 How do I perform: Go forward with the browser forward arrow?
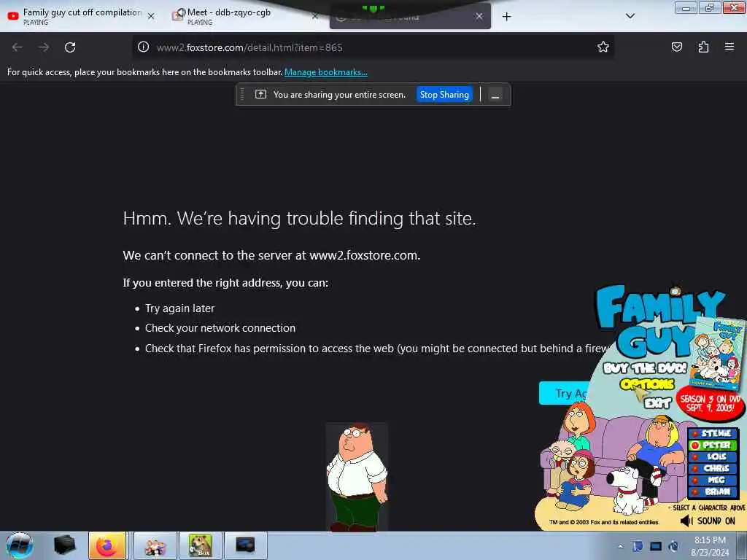click(x=44, y=47)
